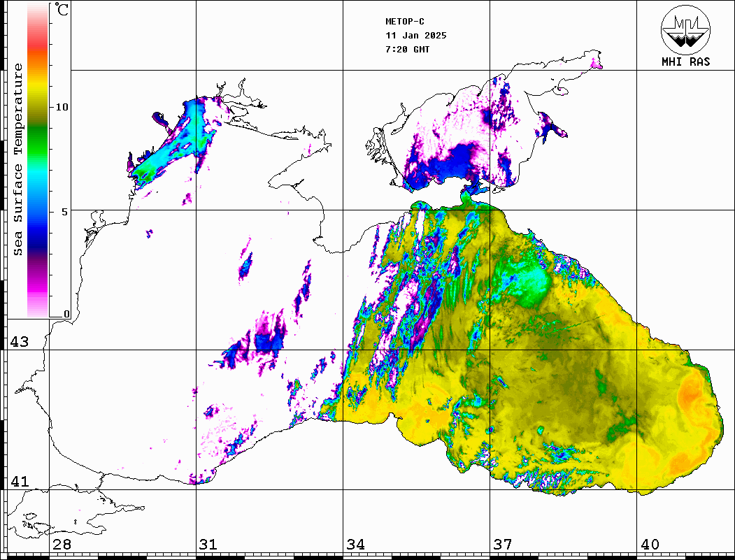Viewport: 735px width, 560px height.
Task: Click the '0' tick on the temperature scale
Action: [x=66, y=314]
